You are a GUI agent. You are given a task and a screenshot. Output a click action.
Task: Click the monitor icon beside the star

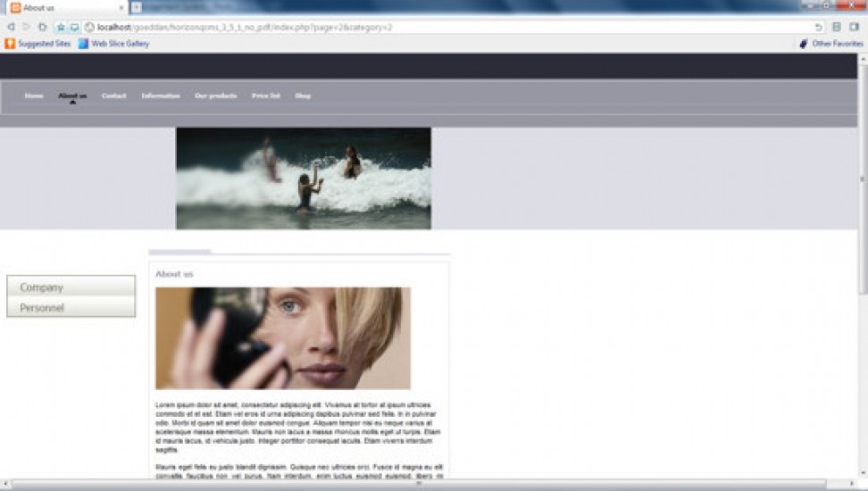(x=74, y=27)
